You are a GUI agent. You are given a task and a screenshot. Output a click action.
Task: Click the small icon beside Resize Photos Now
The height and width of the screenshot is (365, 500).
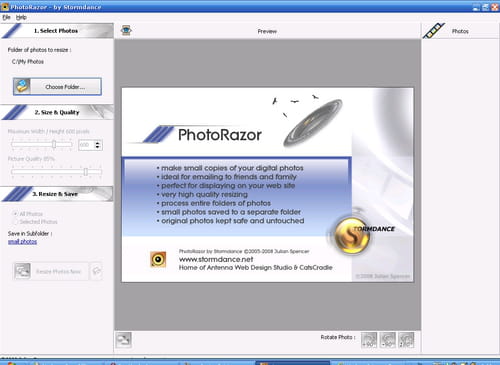click(96, 271)
